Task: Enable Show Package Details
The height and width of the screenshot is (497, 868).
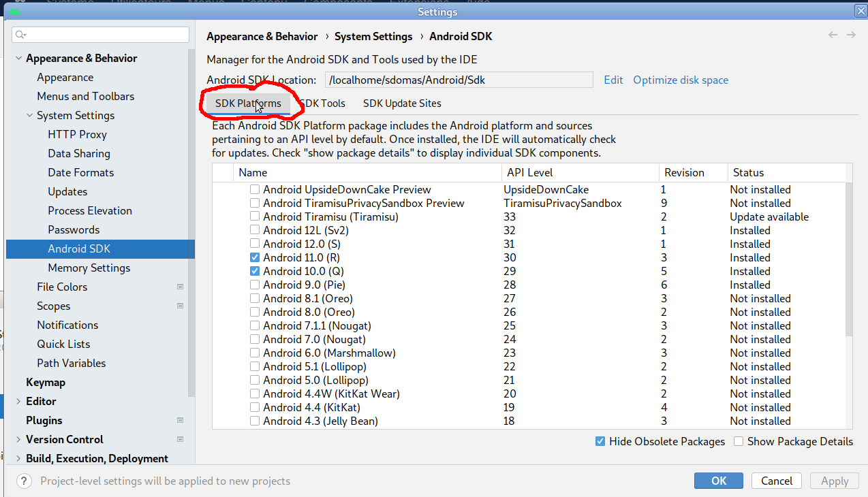Action: tap(739, 441)
